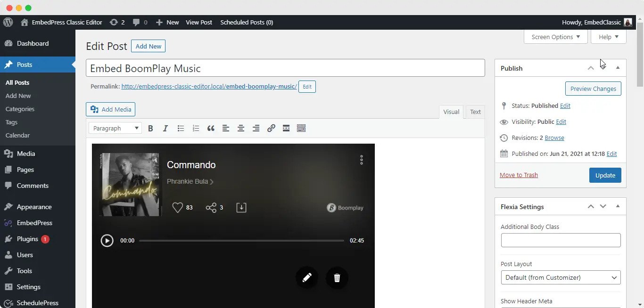Browse the post revisions
The height and width of the screenshot is (308, 644).
pos(554,138)
